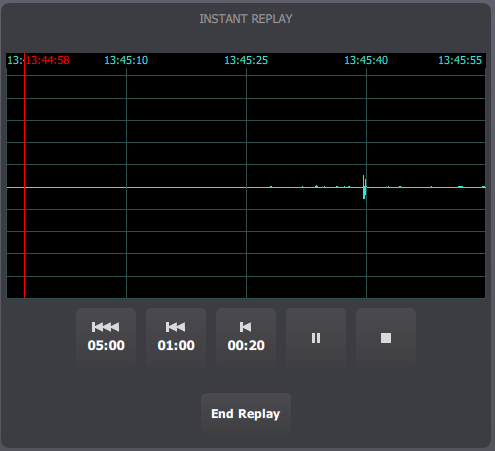495x451 pixels.
Task: Jump back 00:20 in replay
Action: point(246,338)
